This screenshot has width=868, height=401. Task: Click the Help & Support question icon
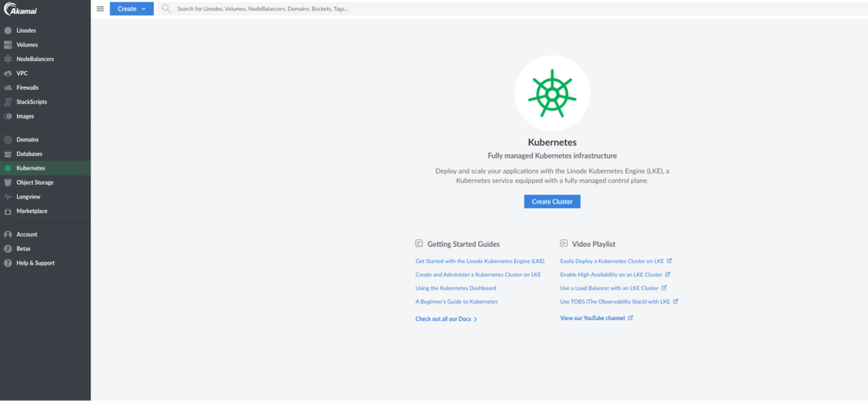tap(8, 263)
